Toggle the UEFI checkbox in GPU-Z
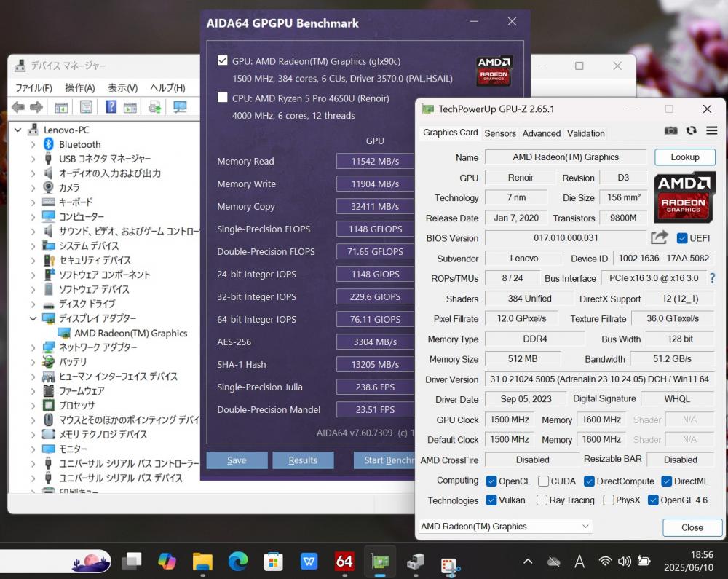Screen dimensions: 728x579 (681, 237)
